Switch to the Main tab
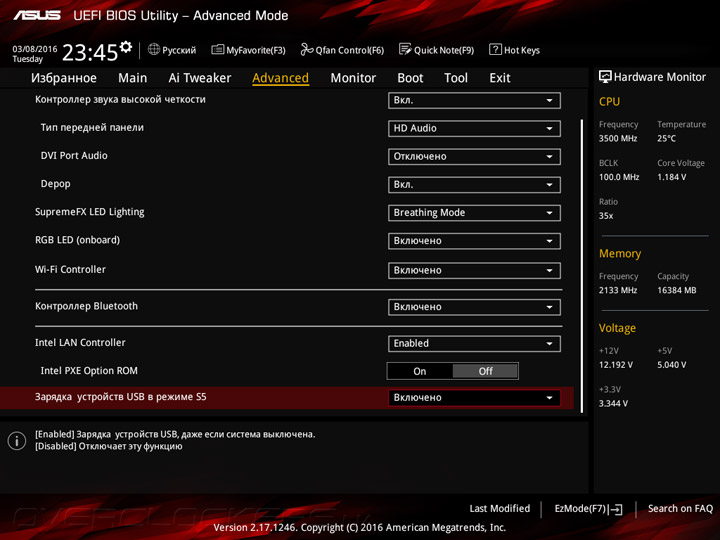This screenshot has height=540, width=720. tap(132, 78)
